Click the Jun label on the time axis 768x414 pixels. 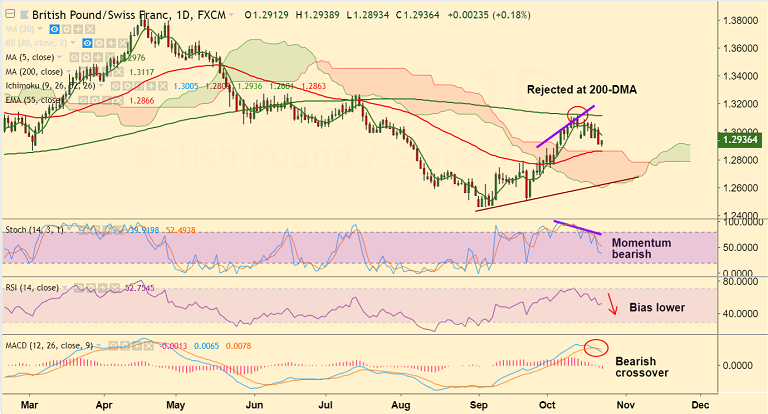point(254,405)
